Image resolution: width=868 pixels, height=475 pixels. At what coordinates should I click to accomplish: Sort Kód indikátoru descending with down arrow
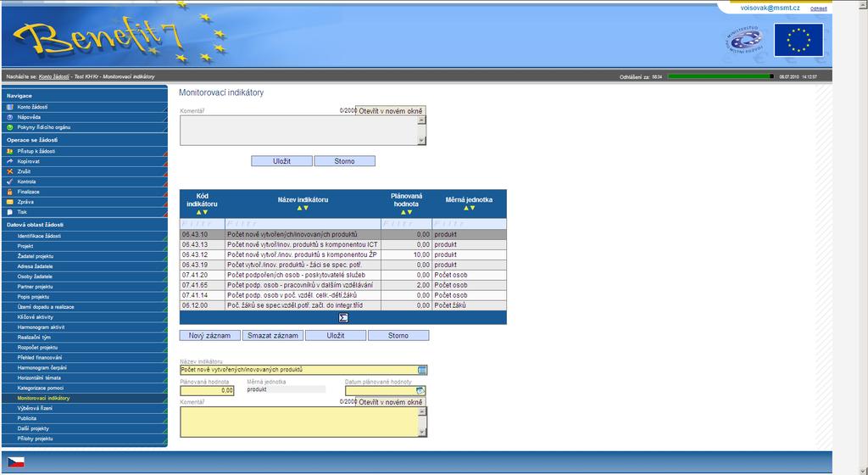[205, 213]
